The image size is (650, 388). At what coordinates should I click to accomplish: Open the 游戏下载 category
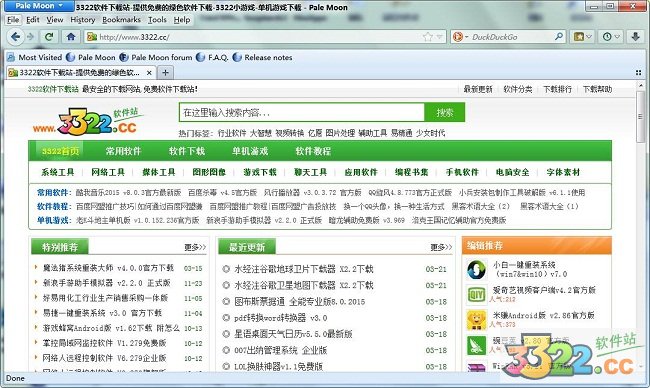(260, 172)
